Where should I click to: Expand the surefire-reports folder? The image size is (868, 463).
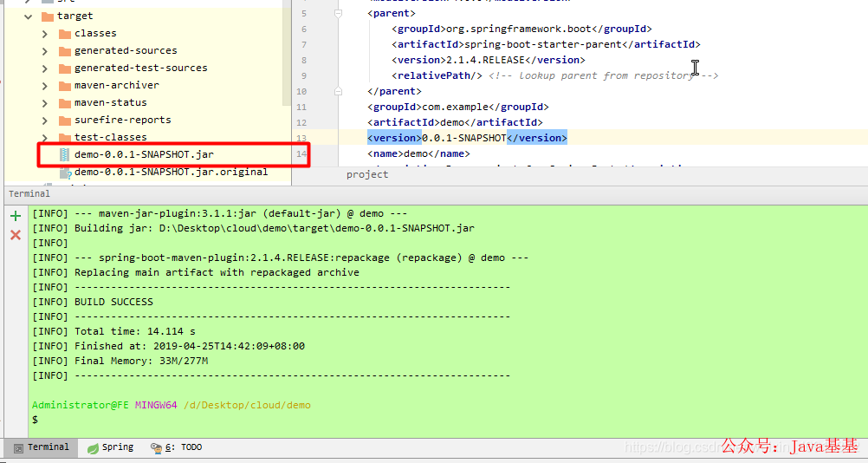[45, 121]
